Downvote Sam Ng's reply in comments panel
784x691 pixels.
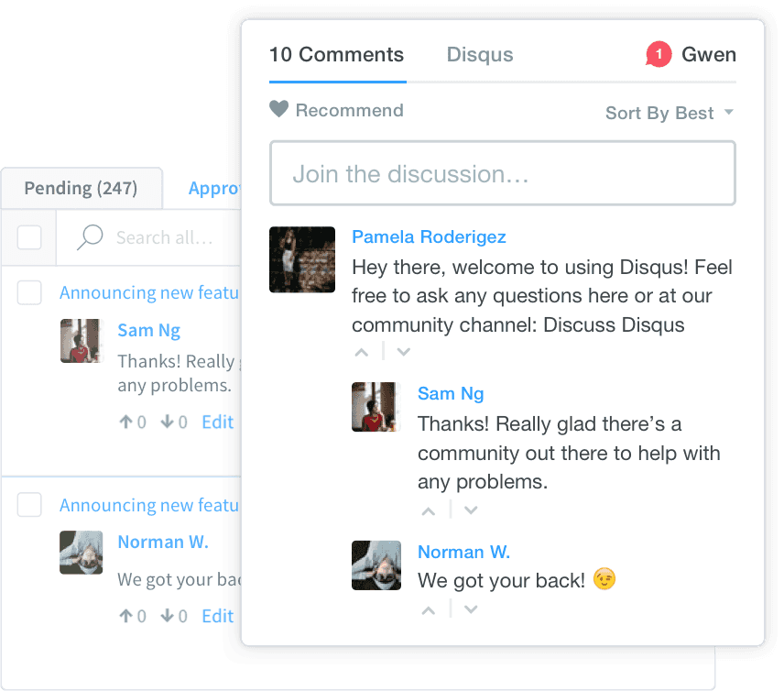coord(471,510)
